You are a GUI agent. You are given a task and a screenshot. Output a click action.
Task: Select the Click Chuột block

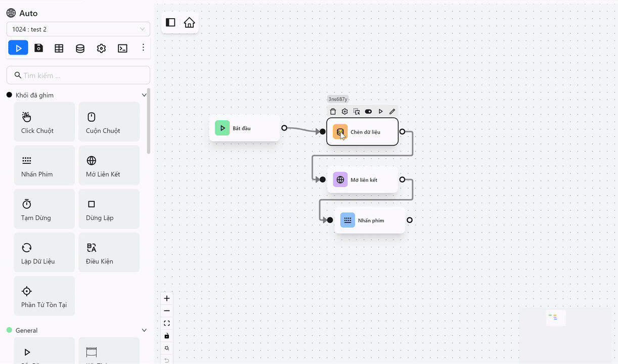[x=45, y=122]
